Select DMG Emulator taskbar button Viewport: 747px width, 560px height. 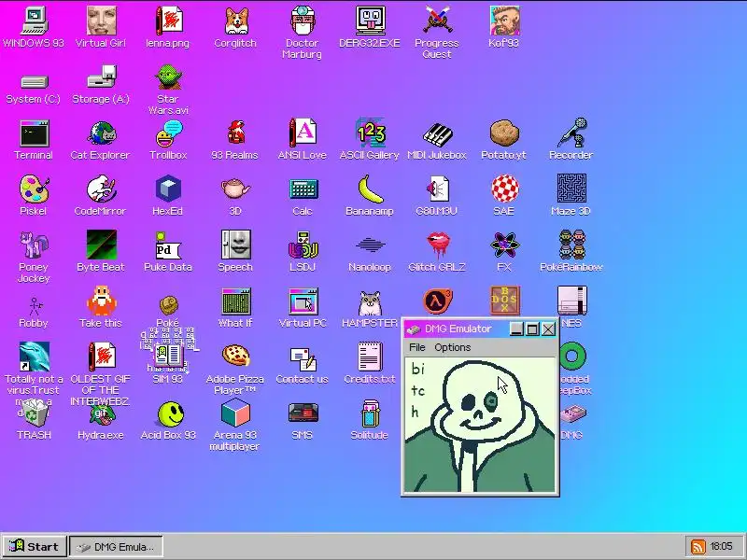[x=116, y=546]
